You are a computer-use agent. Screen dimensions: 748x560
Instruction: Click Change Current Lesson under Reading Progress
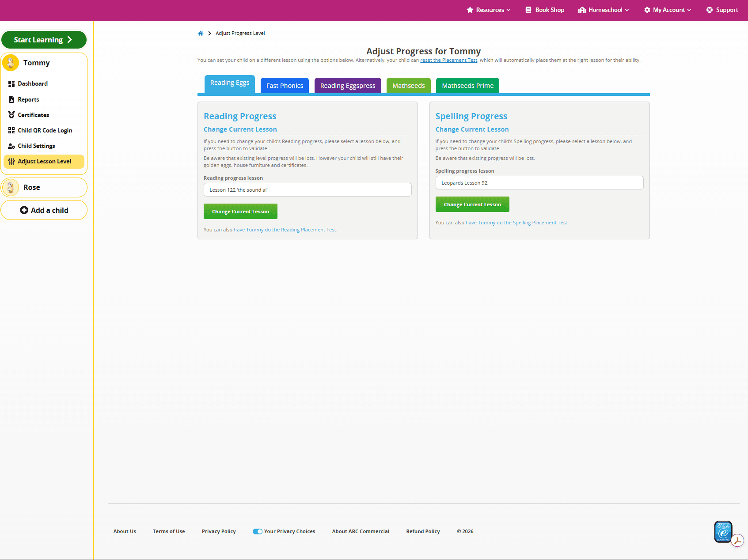click(240, 212)
